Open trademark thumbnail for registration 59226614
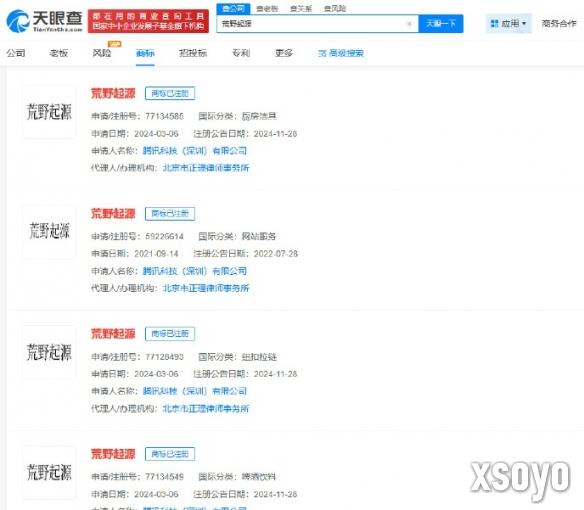 (49, 231)
